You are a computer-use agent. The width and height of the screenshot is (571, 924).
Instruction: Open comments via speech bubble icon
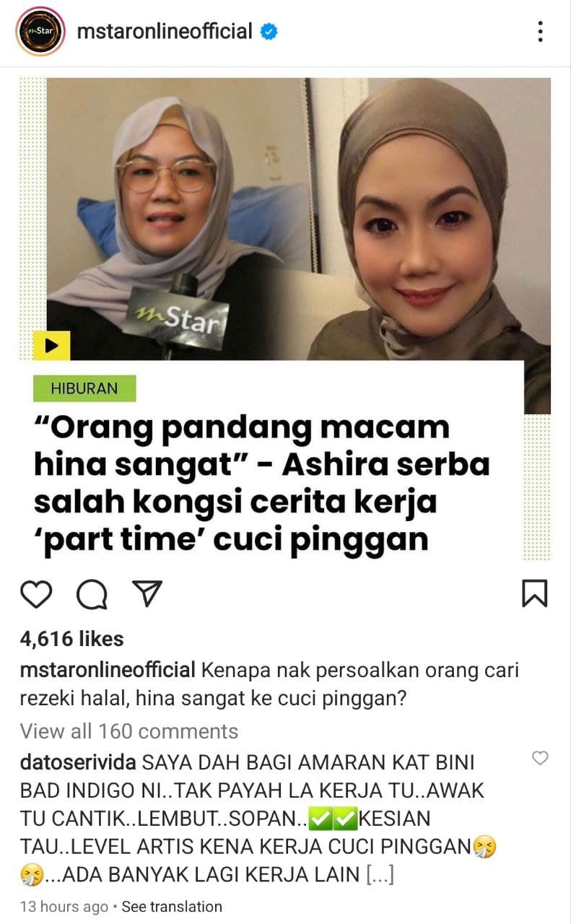(92, 594)
